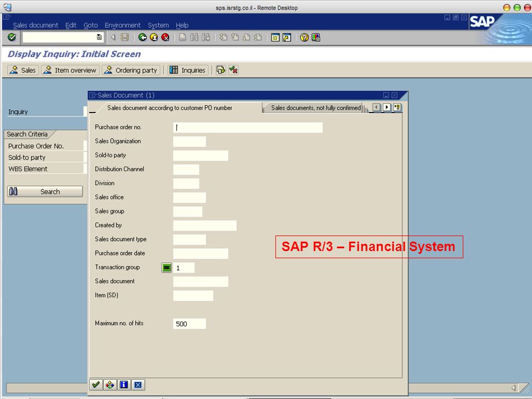The height and width of the screenshot is (399, 532).
Task: Click the Maximum no. of hits field
Action: point(190,324)
